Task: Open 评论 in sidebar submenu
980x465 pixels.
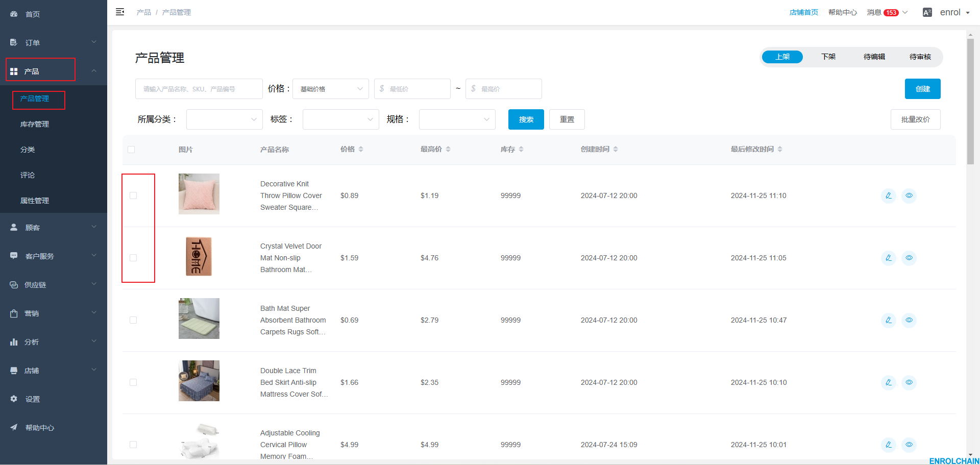Action: (x=28, y=175)
